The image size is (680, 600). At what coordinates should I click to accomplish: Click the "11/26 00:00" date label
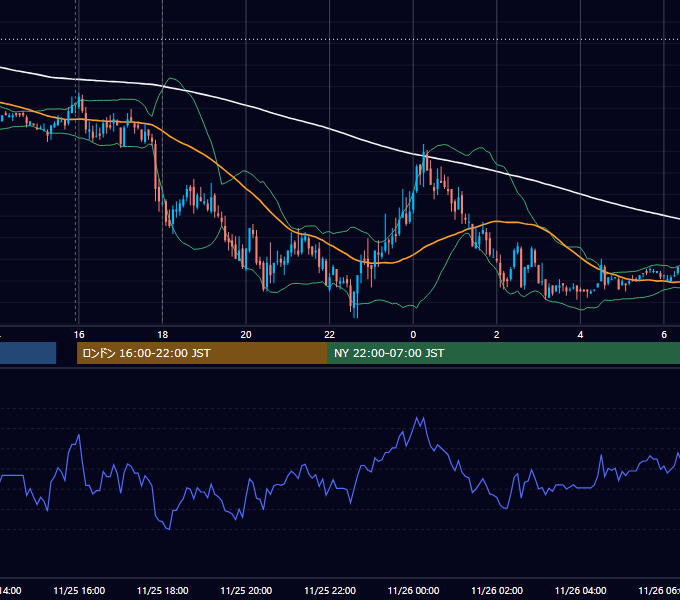pos(413,590)
